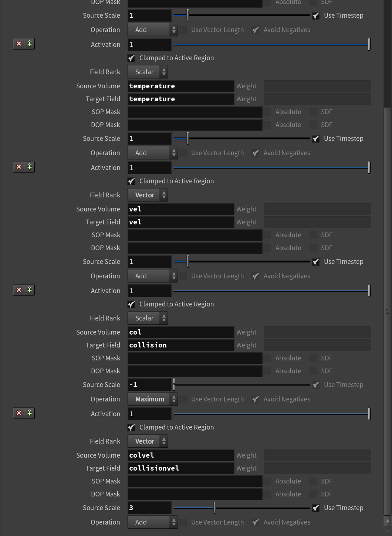Viewport: 392px width, 536px height.
Task: Open the Operation dropdown below the temperature Source Scale
Action: (152, 153)
